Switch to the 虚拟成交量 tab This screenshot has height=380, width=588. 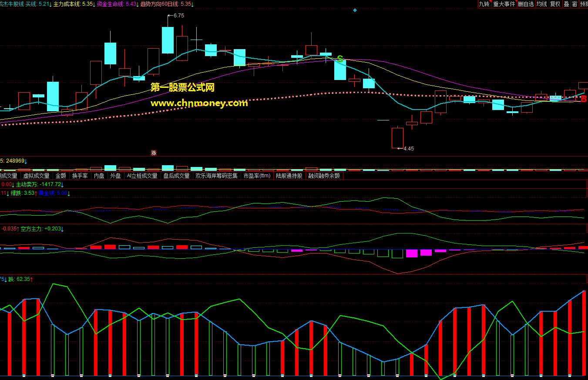click(x=36, y=176)
